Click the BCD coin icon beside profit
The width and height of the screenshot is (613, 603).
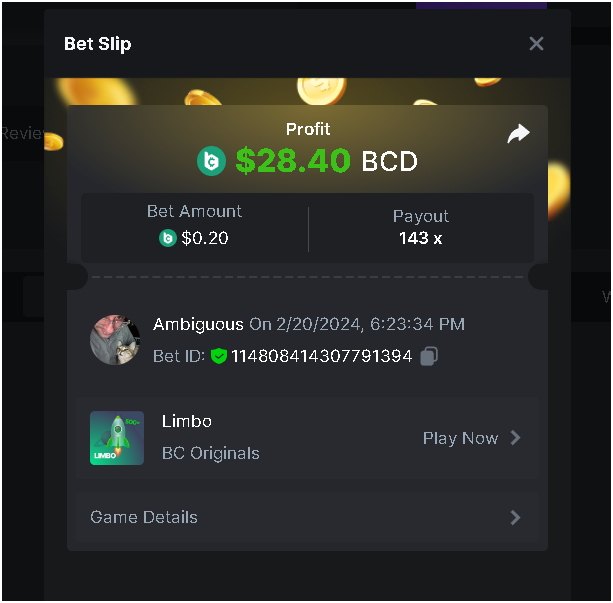(x=212, y=161)
